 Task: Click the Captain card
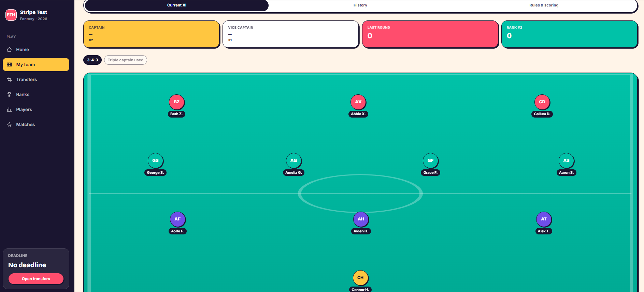click(x=152, y=34)
